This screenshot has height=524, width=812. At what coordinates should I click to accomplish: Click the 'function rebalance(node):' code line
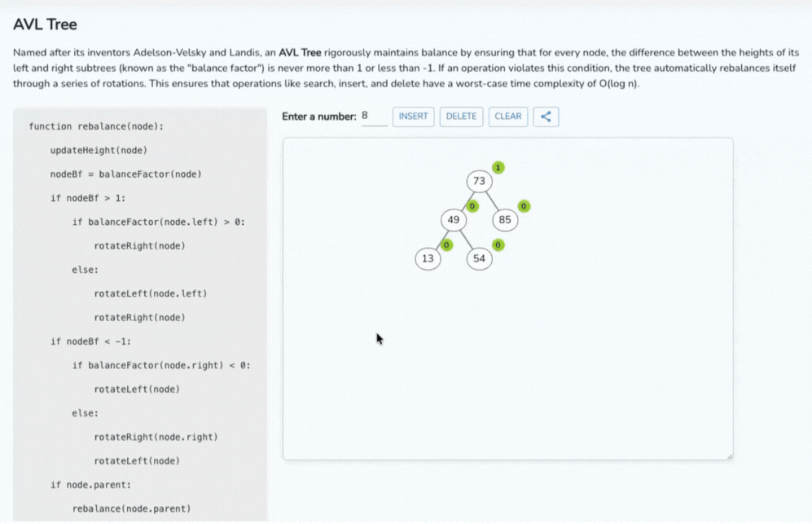pos(96,127)
